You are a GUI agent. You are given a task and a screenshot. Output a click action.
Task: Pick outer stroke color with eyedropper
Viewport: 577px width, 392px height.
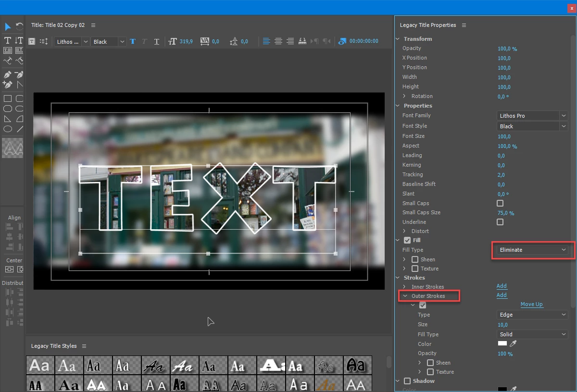513,343
